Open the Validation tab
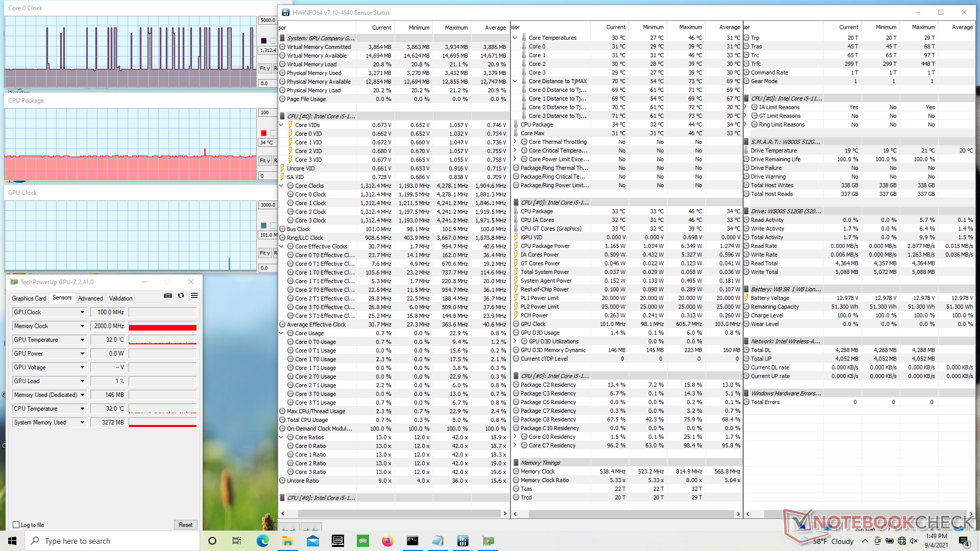This screenshot has height=551, width=980. point(120,298)
